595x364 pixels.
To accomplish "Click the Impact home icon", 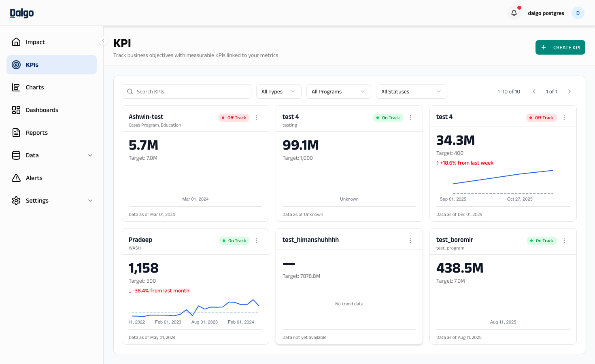I will (x=16, y=42).
